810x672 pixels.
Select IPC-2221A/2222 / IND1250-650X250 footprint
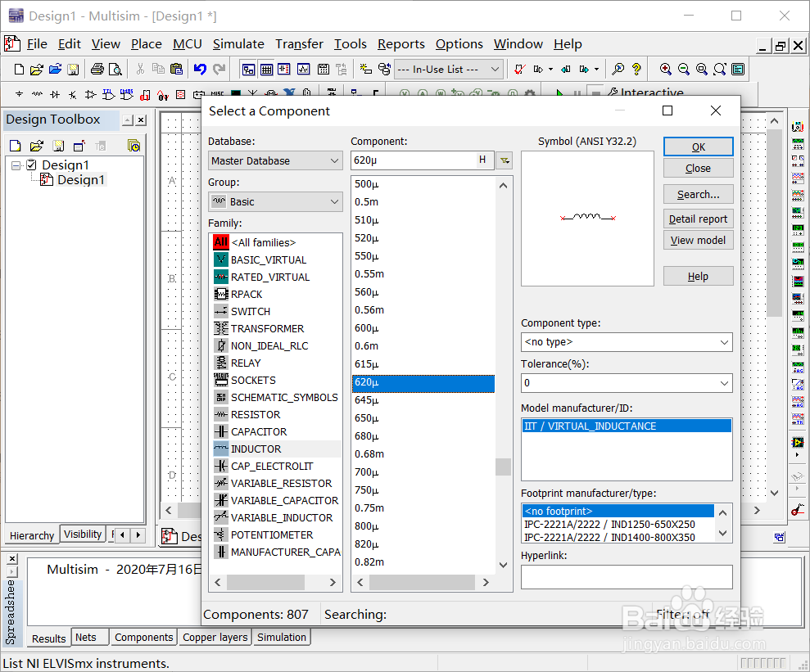609,525
